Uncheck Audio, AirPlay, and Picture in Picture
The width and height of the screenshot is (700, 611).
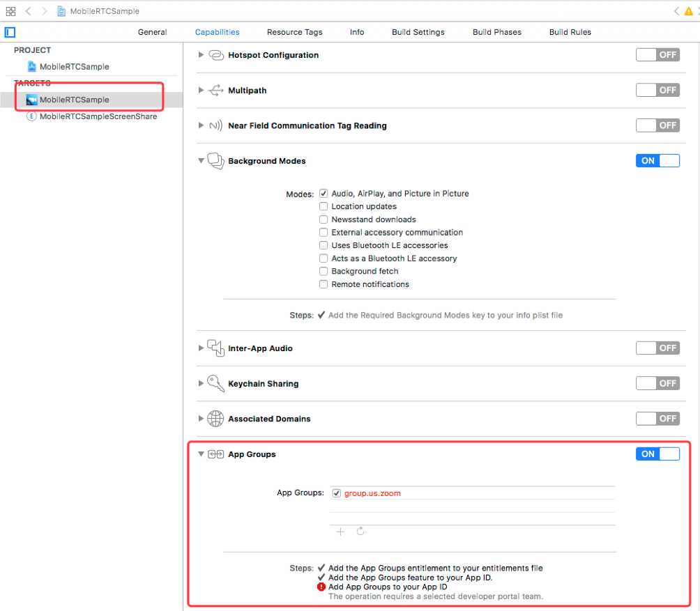(x=324, y=194)
